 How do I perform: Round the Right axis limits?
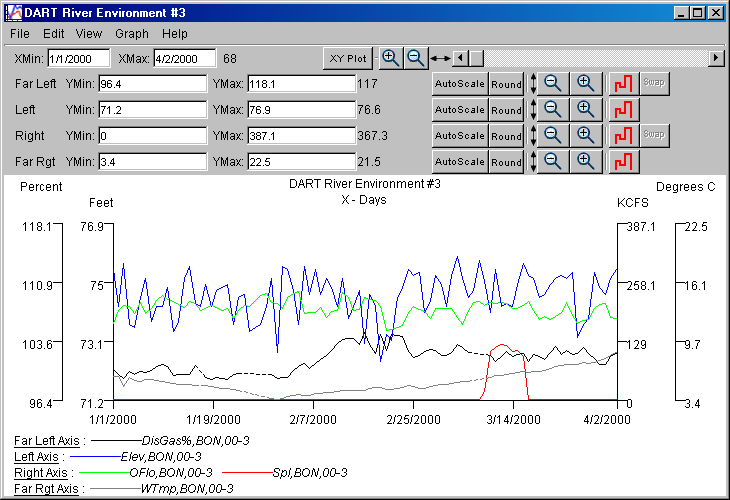coord(506,136)
